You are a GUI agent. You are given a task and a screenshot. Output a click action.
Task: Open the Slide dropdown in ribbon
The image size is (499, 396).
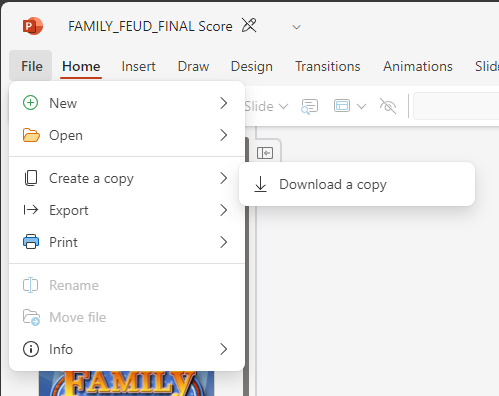(x=266, y=107)
